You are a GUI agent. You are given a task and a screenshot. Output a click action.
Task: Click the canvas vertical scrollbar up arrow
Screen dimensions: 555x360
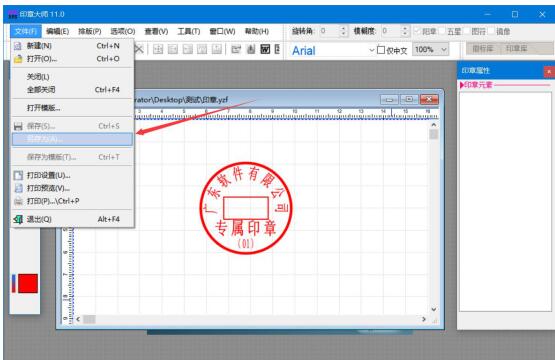(x=434, y=125)
